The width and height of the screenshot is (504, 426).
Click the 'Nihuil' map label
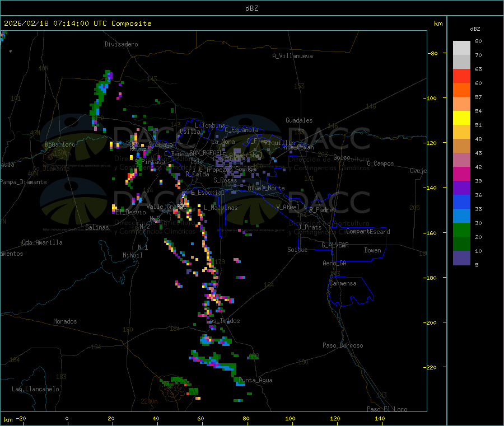(133, 255)
